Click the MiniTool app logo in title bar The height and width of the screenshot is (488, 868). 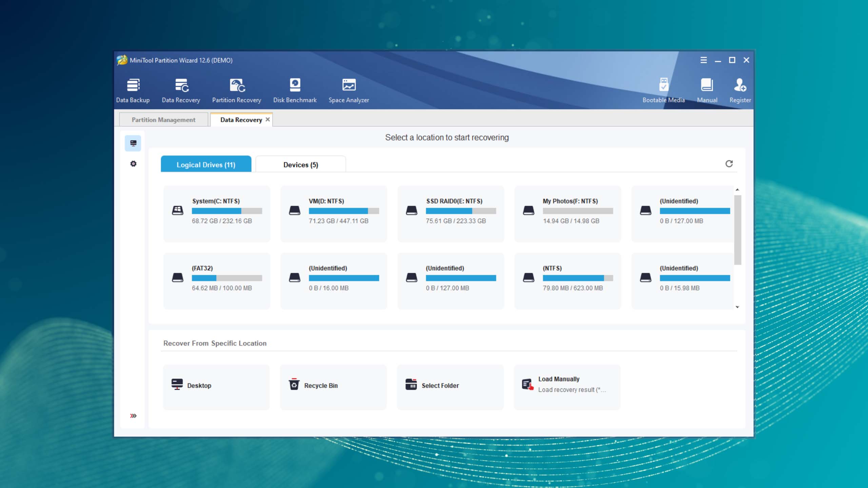coord(122,60)
